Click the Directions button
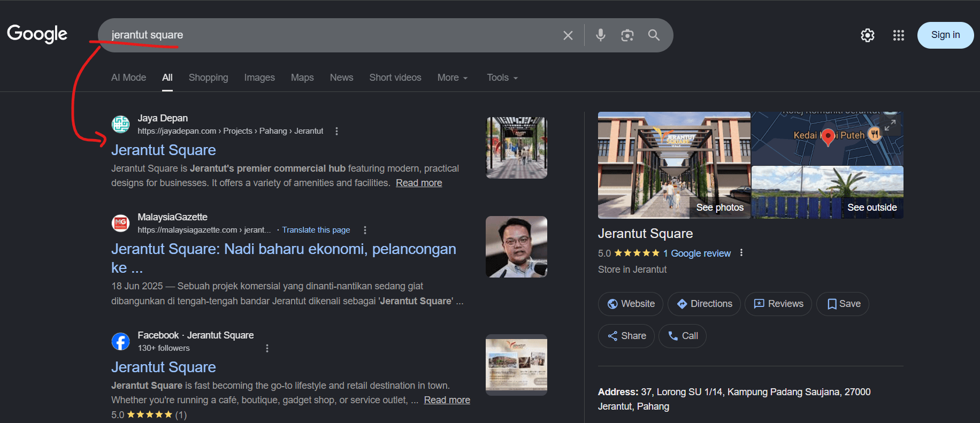 tap(704, 304)
